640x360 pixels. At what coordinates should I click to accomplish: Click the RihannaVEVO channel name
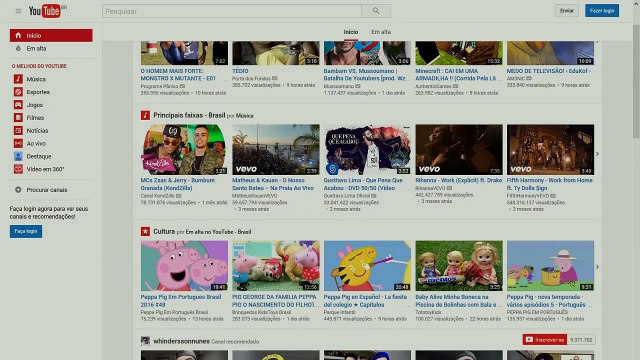(430, 188)
